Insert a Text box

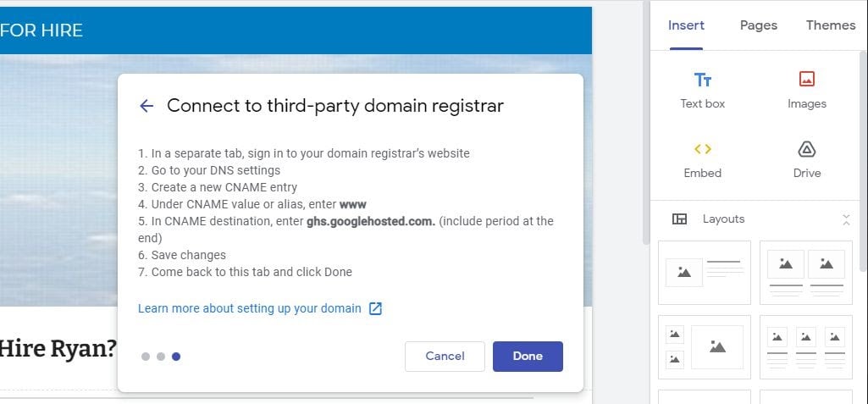point(702,89)
